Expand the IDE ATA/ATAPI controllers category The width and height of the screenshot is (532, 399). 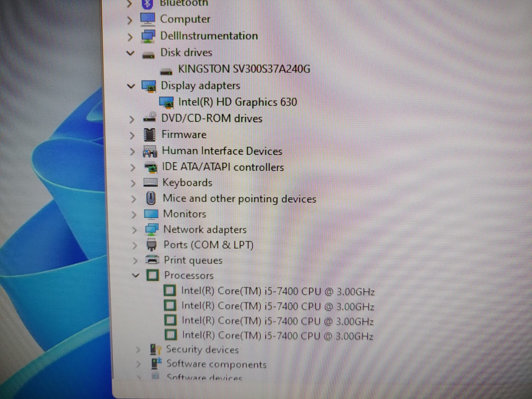click(133, 168)
